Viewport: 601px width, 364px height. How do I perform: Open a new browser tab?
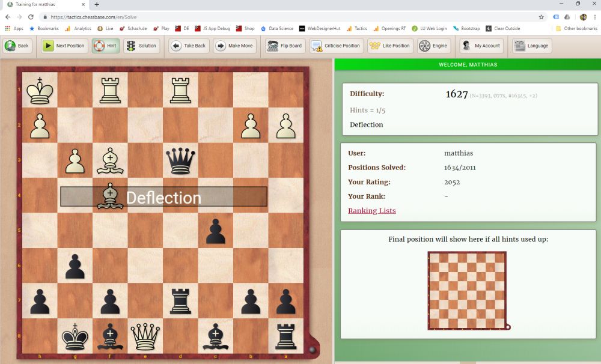tap(97, 4)
